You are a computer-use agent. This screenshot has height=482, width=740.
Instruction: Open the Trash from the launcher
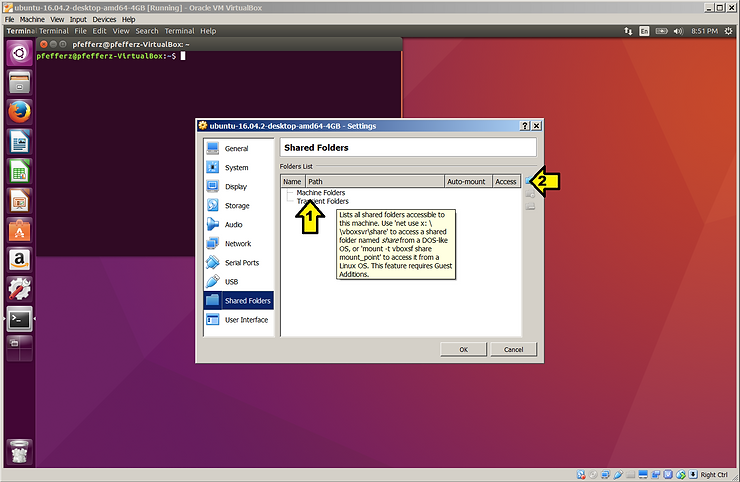pyautogui.click(x=19, y=451)
